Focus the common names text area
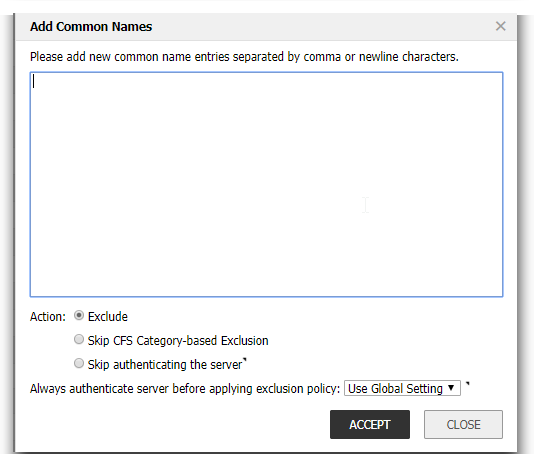534x469 pixels. [266, 184]
